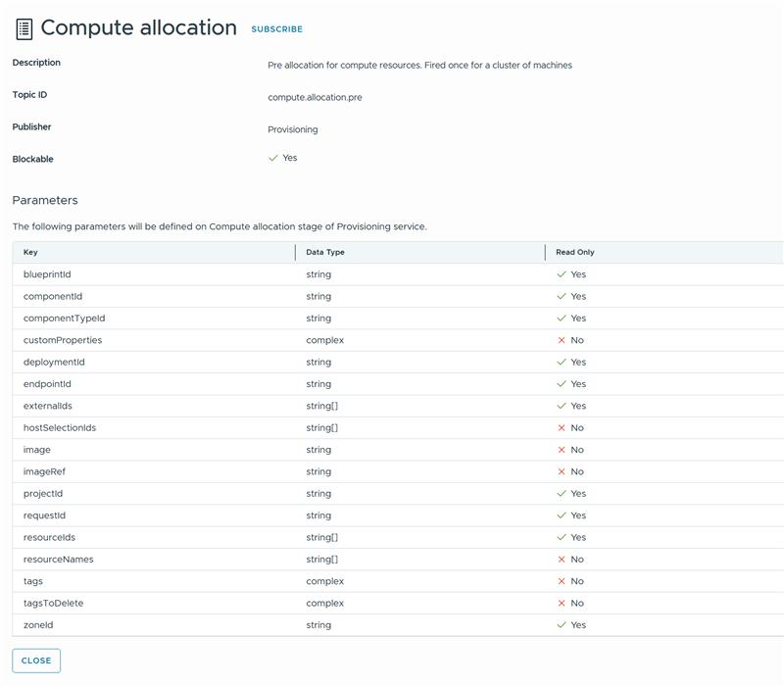Image resolution: width=784 pixels, height=686 pixels.
Task: Click the blueprintId read-only checkmark icon
Action: [562, 274]
